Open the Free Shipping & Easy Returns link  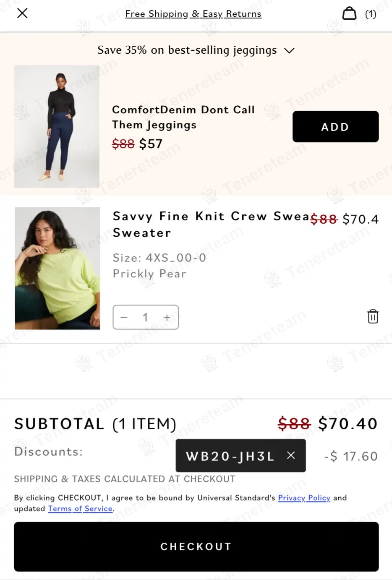coord(193,14)
